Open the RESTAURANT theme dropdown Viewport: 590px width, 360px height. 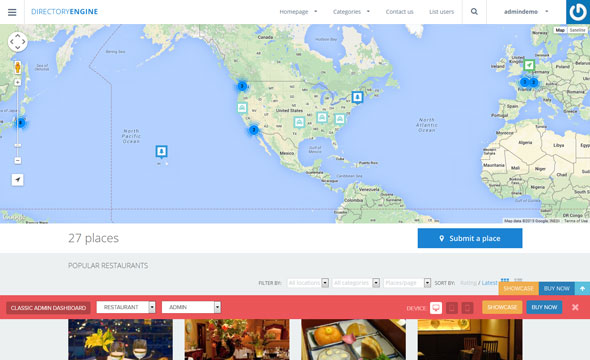click(126, 307)
